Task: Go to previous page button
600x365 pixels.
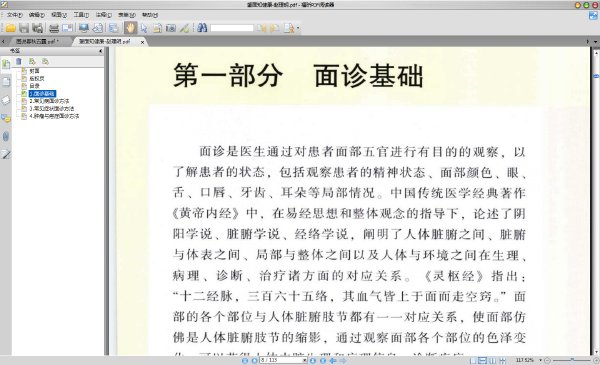Action: point(254,360)
